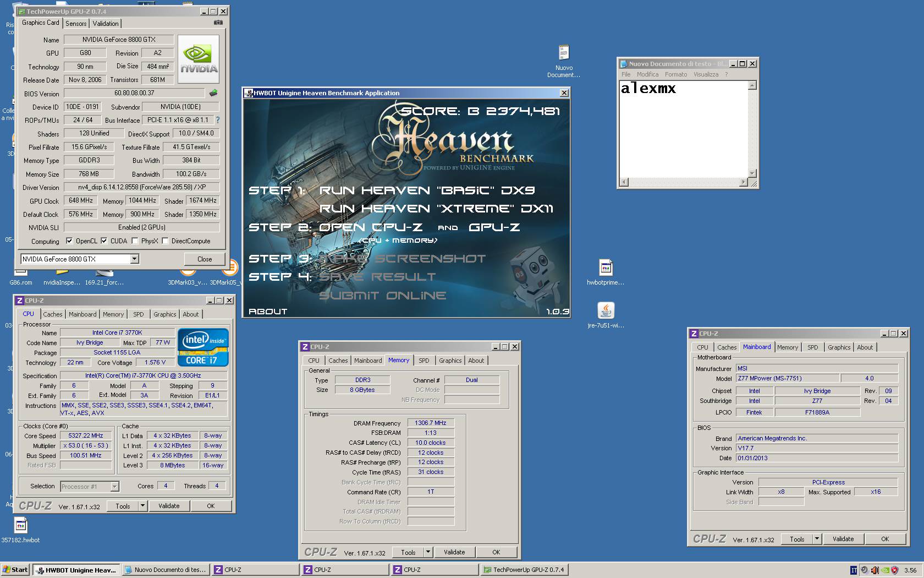Click the GPU-Z screenshot camera icon
Viewport: 924px width, 578px height.
pyautogui.click(x=218, y=23)
